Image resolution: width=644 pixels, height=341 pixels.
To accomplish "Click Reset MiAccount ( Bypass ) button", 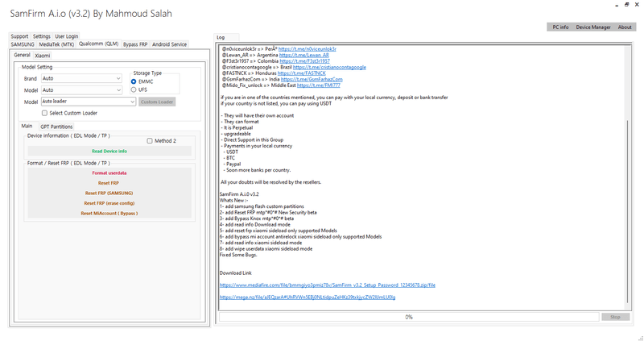I will (x=109, y=214).
